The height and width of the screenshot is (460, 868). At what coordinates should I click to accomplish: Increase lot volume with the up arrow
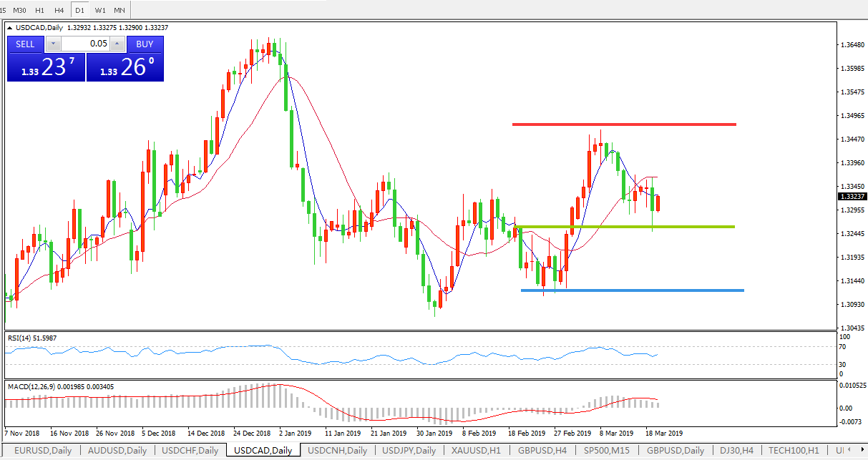tap(117, 44)
